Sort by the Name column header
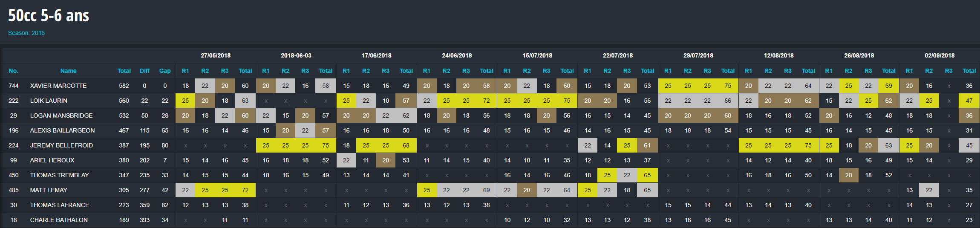The width and height of the screenshot is (980, 228). (x=68, y=71)
